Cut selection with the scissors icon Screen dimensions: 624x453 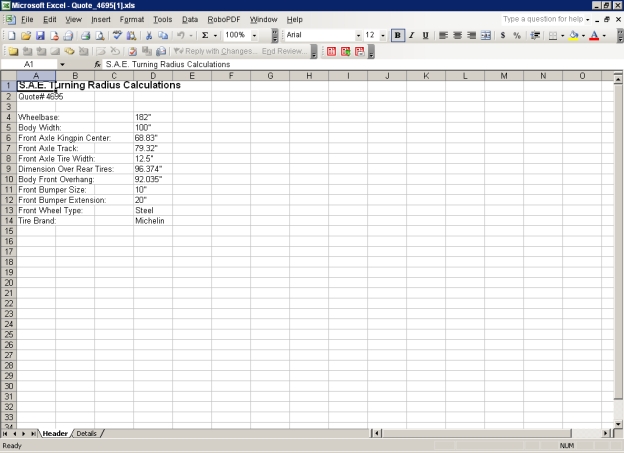149,36
